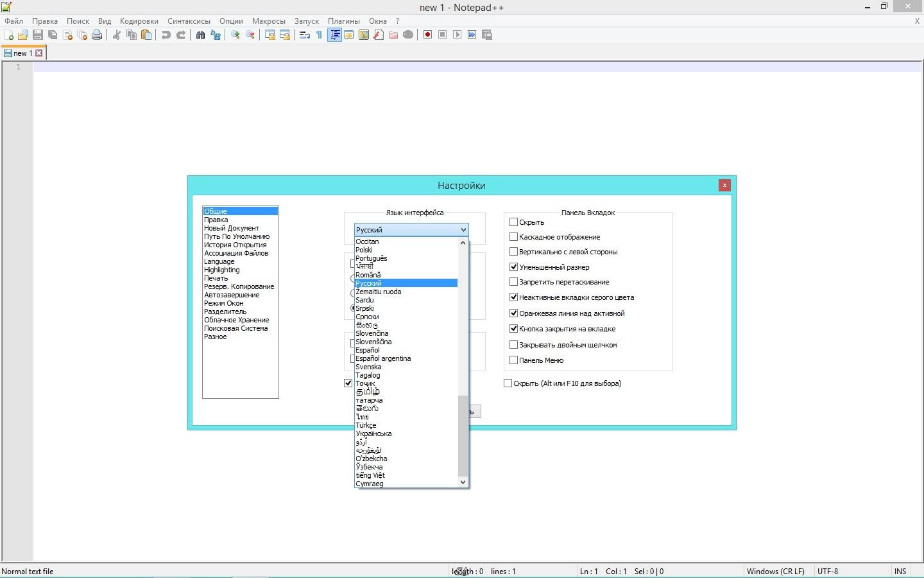Choose Українська in language list
The image size is (924, 578).
[406, 433]
